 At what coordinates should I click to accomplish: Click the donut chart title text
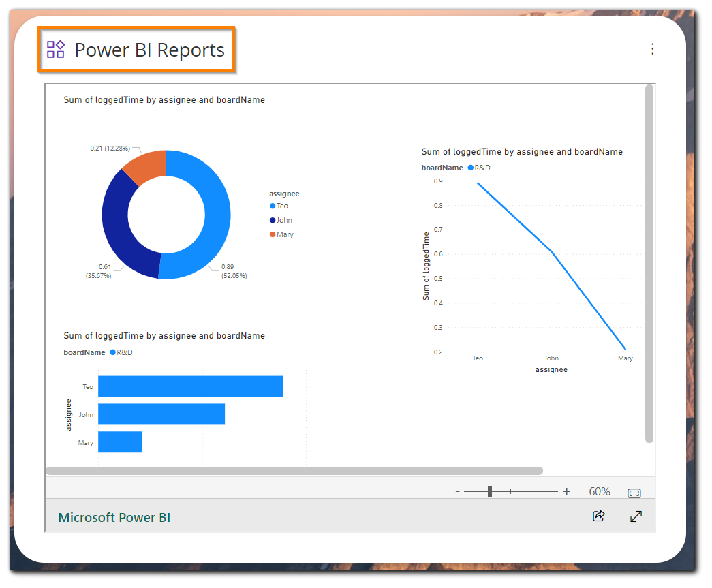[x=164, y=100]
